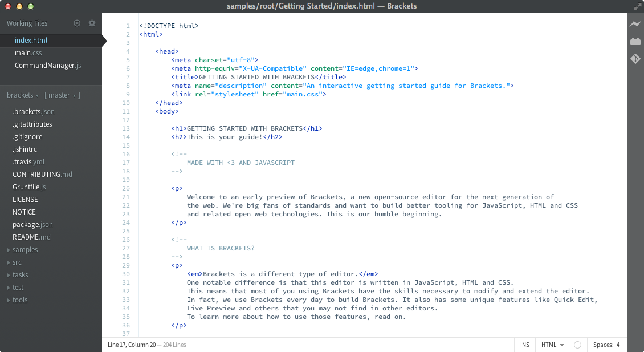Open CONTRIBUTING.md file
The width and height of the screenshot is (644, 352).
[x=42, y=175]
